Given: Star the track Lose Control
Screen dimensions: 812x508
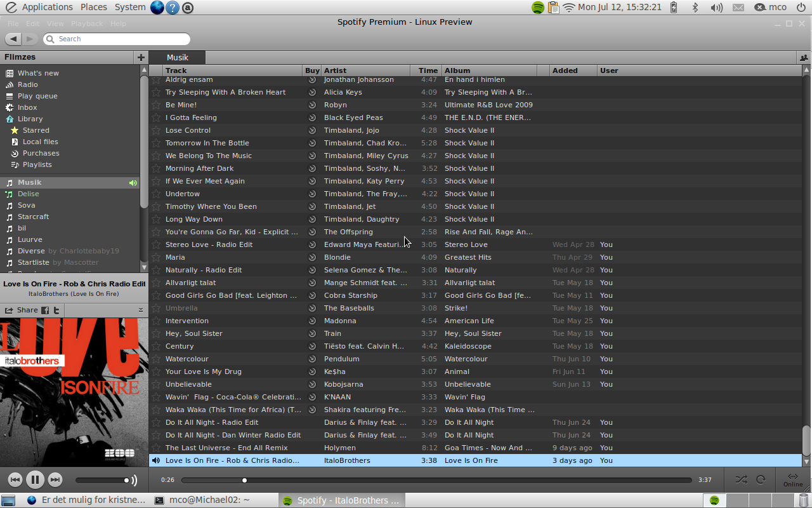Looking at the screenshot, I should pyautogui.click(x=156, y=130).
